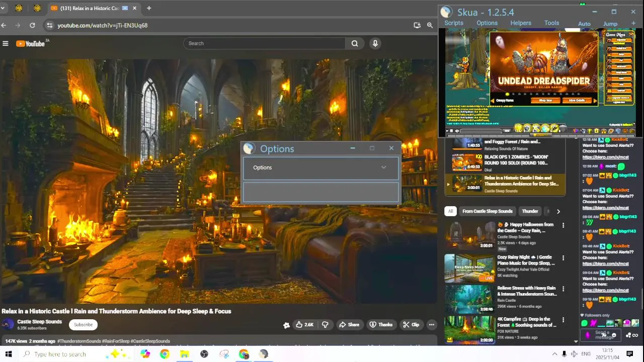Open 4K Campfire video thumbnail
The image size is (644, 362).
(x=470, y=330)
